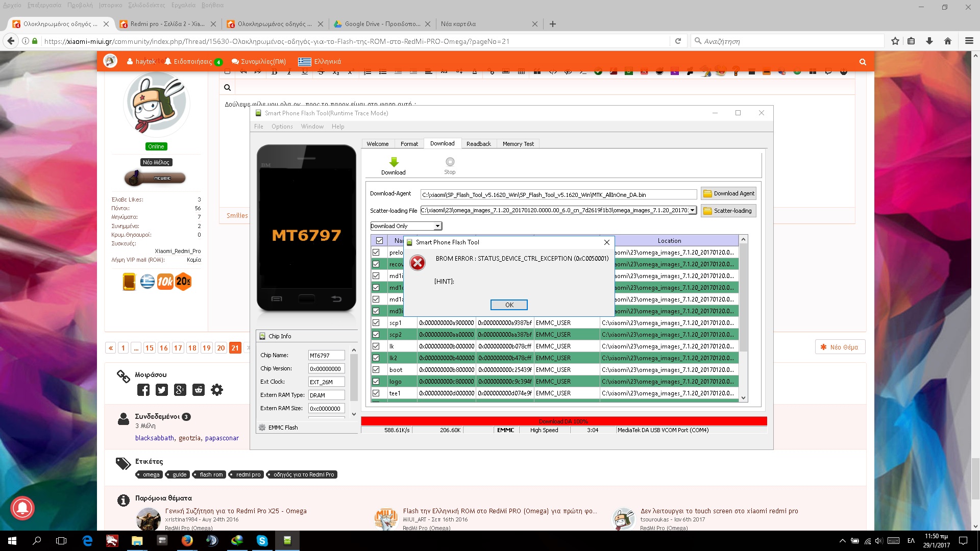Share thread via Twitter icon
Viewport: 980px width, 551px height.
pyautogui.click(x=162, y=390)
